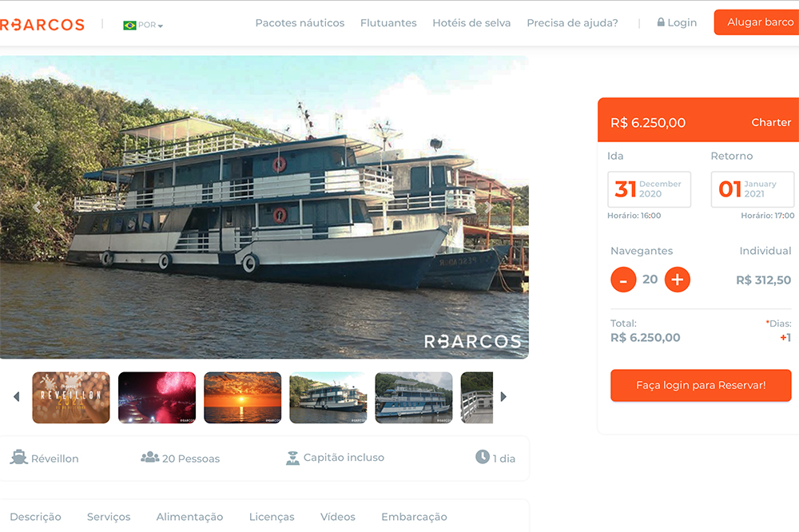The image size is (799, 532).
Task: Open the Ida date picker, 31 December
Action: [649, 189]
